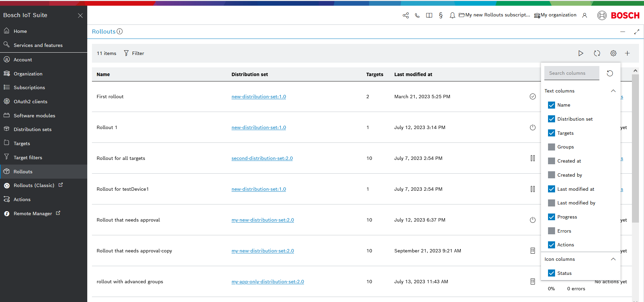Check the Errors column checkbox

(551, 231)
